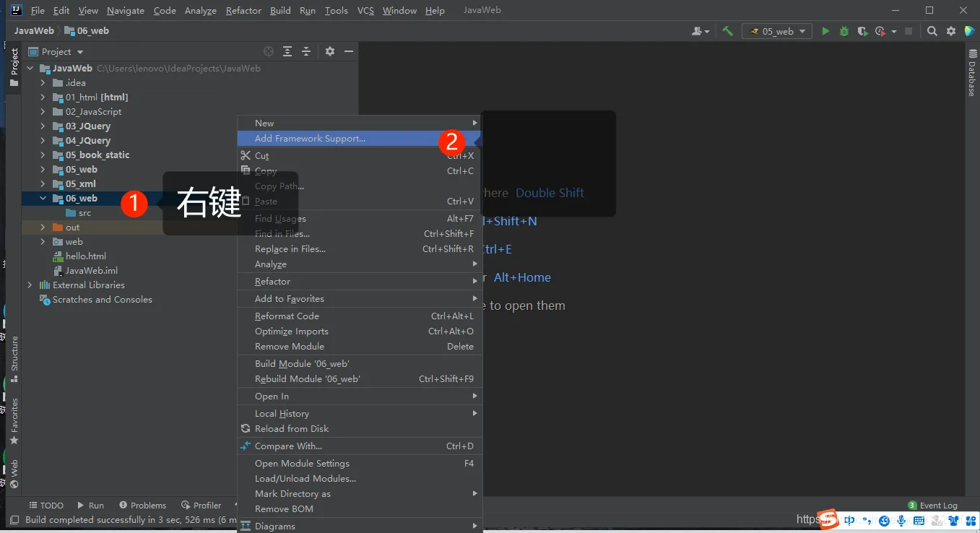
Task: Hide the Project tool window with the minus icon
Action: [349, 51]
